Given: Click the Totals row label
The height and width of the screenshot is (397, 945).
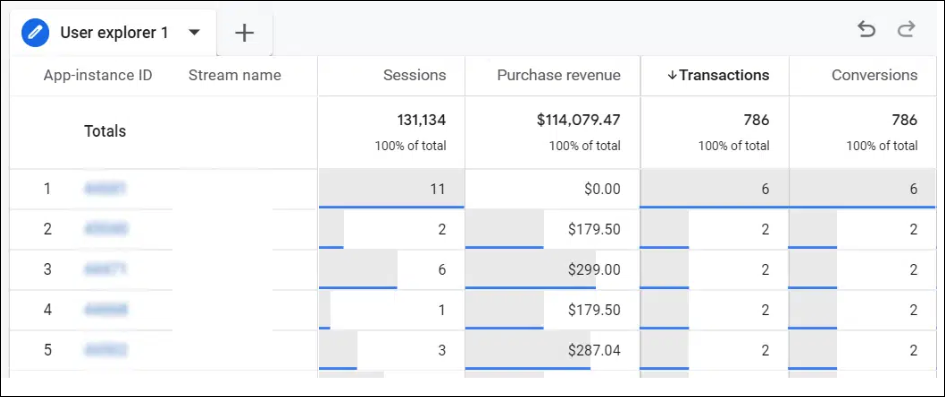Looking at the screenshot, I should (x=105, y=131).
